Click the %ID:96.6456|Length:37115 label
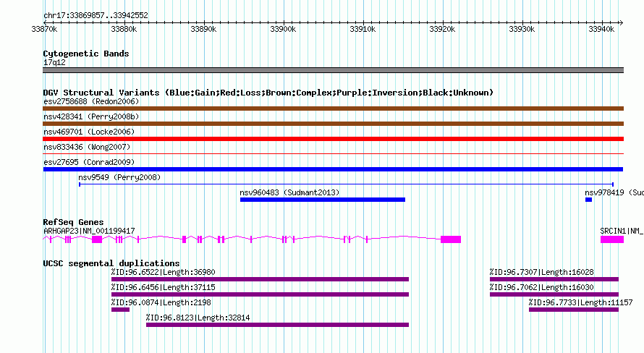The height and width of the screenshot is (353, 644). 163,287
